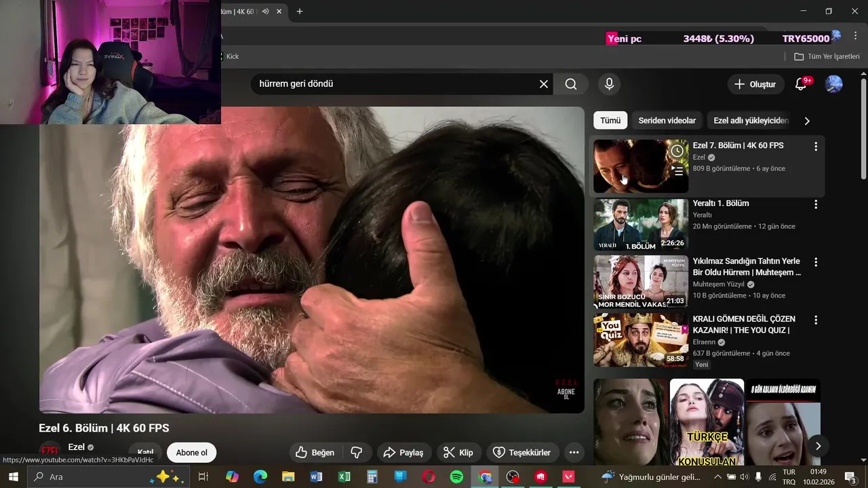Click the magnifier search button
The width and height of the screenshot is (868, 488).
(x=571, y=84)
